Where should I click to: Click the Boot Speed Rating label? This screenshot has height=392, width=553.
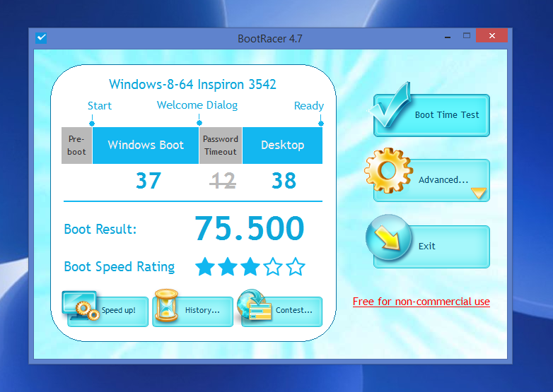point(120,267)
